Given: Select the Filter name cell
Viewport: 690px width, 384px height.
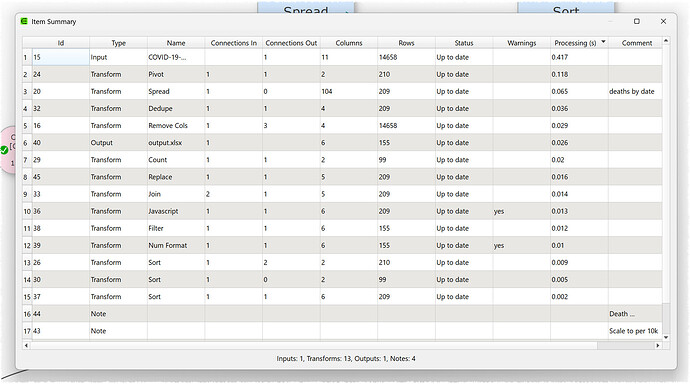Looking at the screenshot, I should coord(176,228).
